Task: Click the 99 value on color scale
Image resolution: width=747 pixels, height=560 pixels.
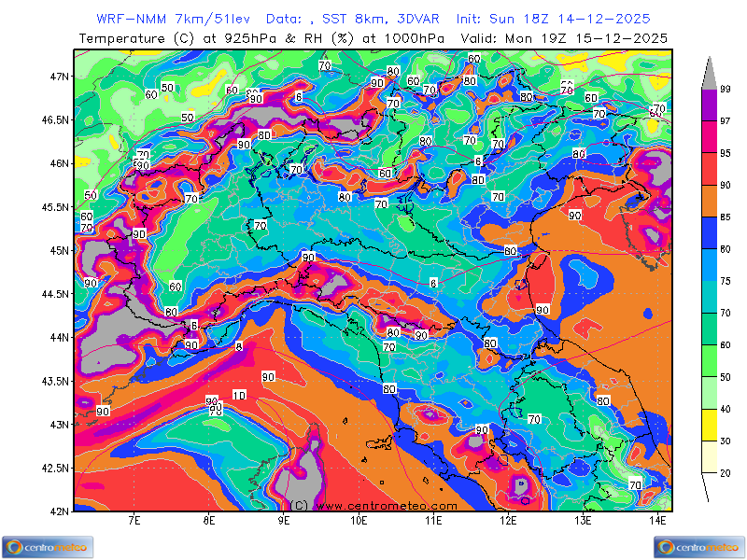Action: [725, 89]
